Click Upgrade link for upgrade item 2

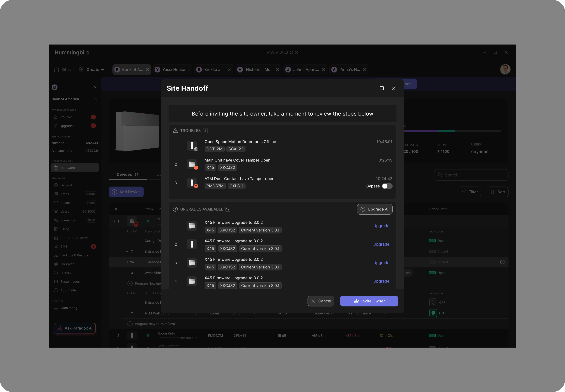(x=381, y=244)
